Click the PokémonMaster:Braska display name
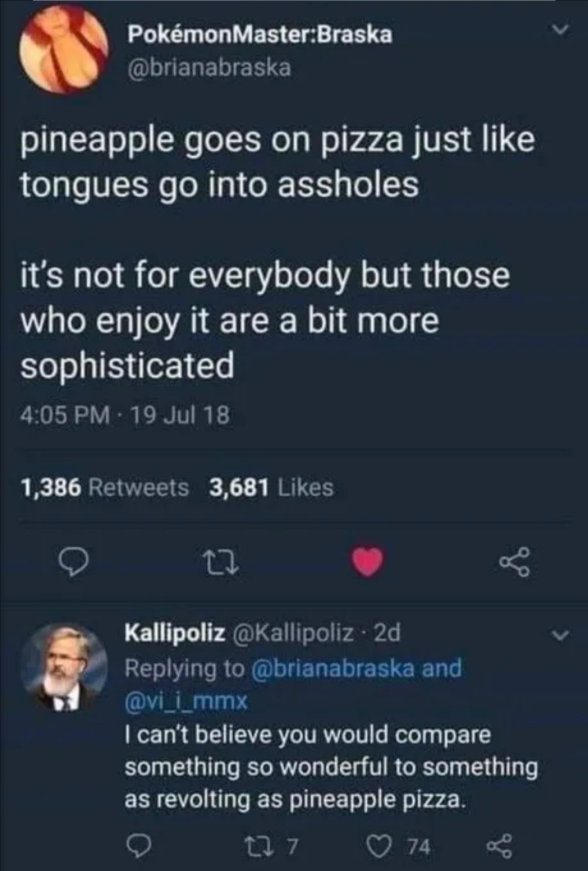The image size is (588, 871). 260,35
